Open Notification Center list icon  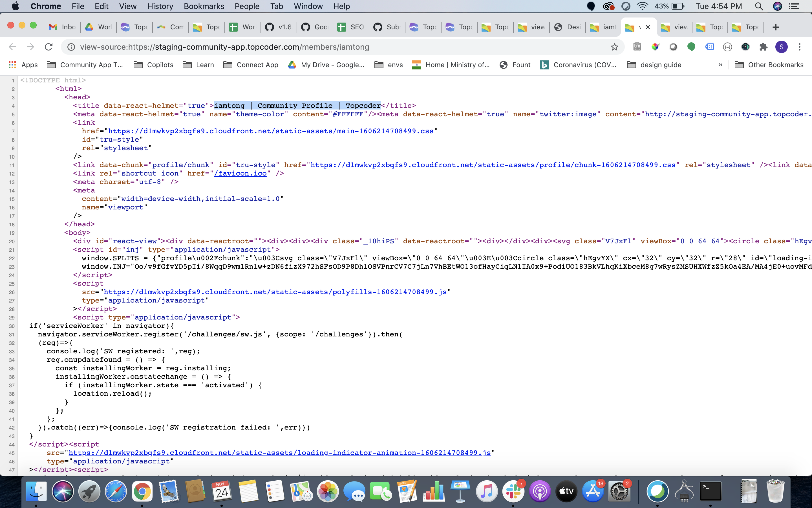point(794,6)
